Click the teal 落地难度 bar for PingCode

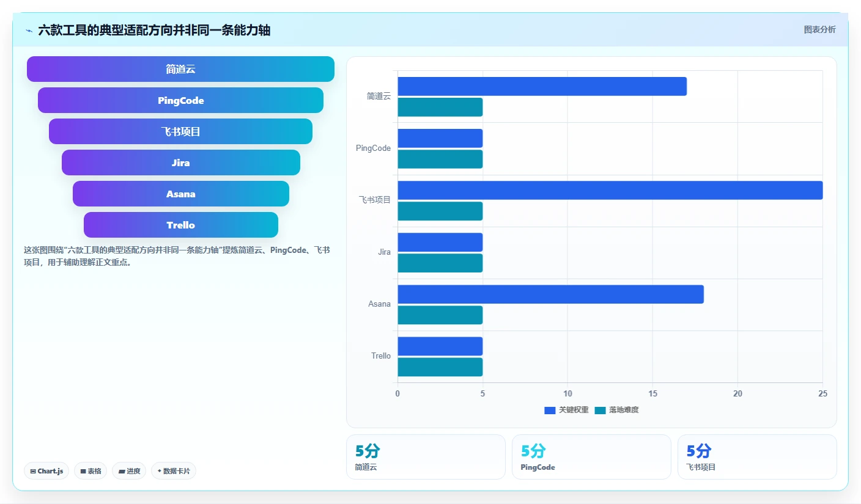[440, 159]
